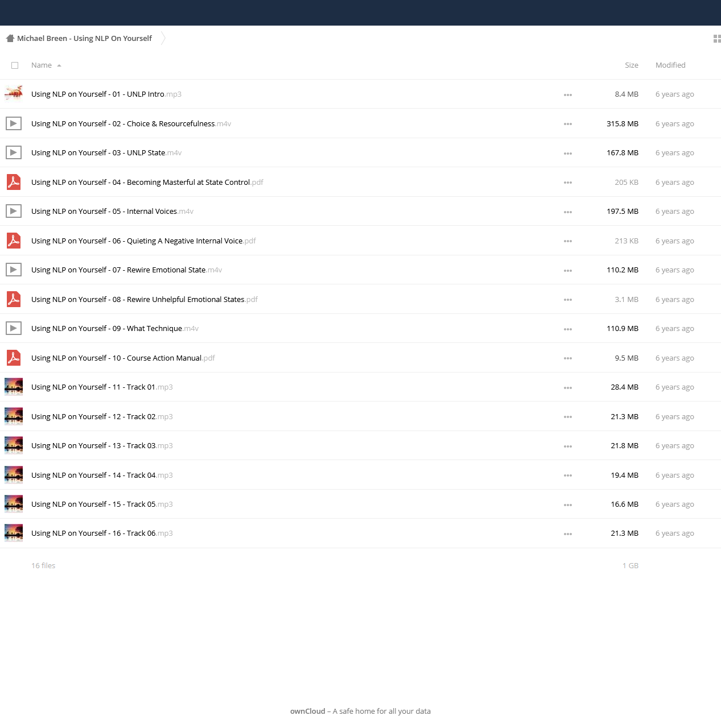This screenshot has height=728, width=721.
Task: Open 11 - Track 01.mp3 file
Action: pyautogui.click(x=102, y=387)
